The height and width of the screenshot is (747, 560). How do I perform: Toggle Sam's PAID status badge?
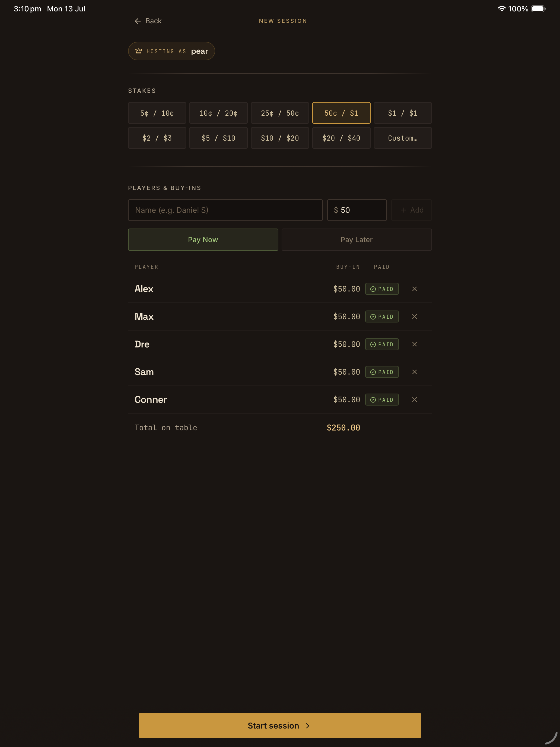(382, 372)
